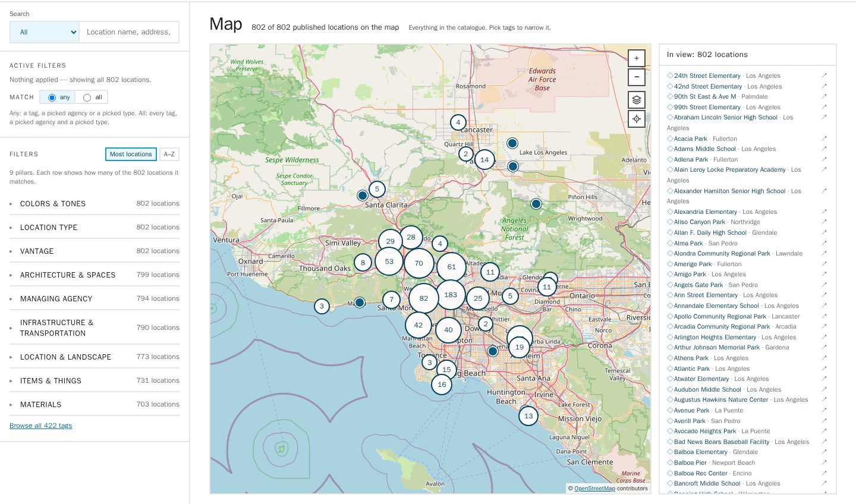Expand the Location Type filter pillar
The height and width of the screenshot is (504, 856).
(x=95, y=227)
